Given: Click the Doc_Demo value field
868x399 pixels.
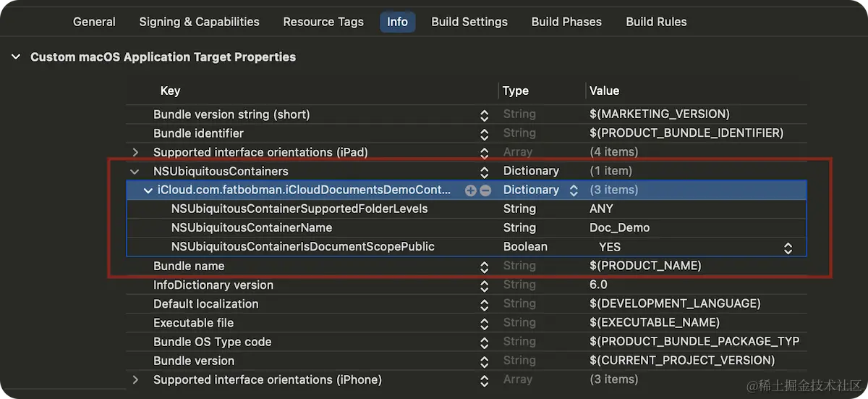Looking at the screenshot, I should point(619,228).
